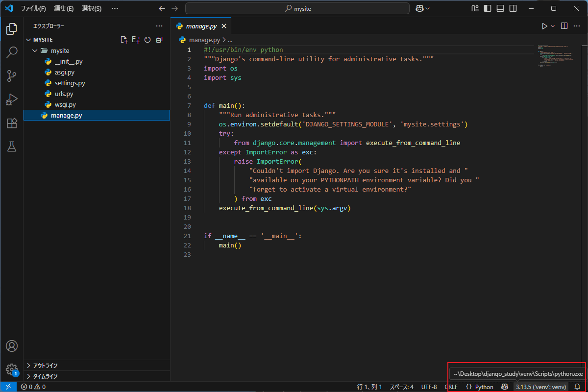
Task: Select the manage.py editor tab
Action: (201, 26)
